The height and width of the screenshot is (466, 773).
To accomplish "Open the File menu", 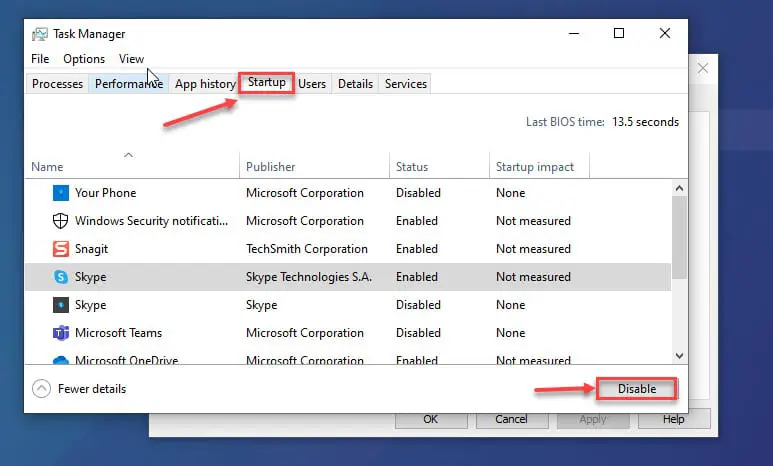I will tap(40, 59).
